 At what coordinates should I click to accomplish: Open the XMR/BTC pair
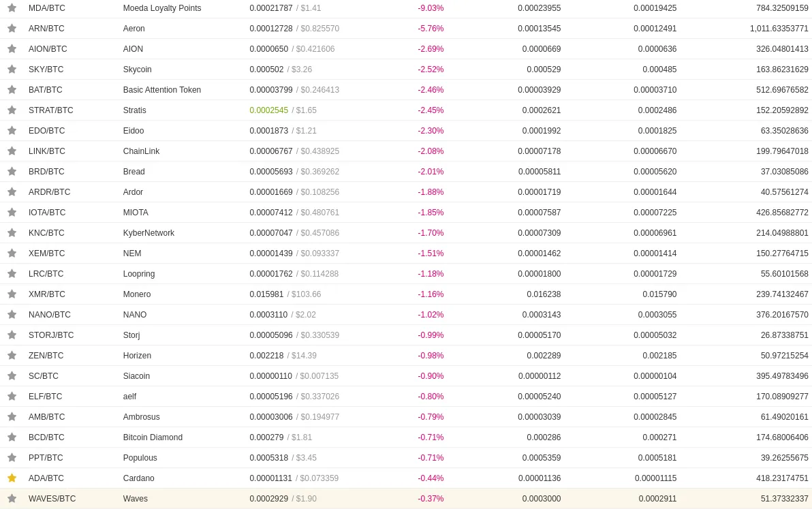point(46,294)
